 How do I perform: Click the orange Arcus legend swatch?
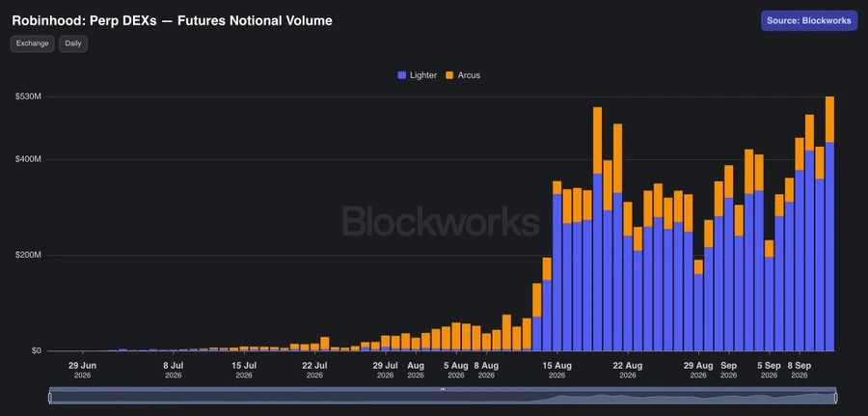[449, 74]
